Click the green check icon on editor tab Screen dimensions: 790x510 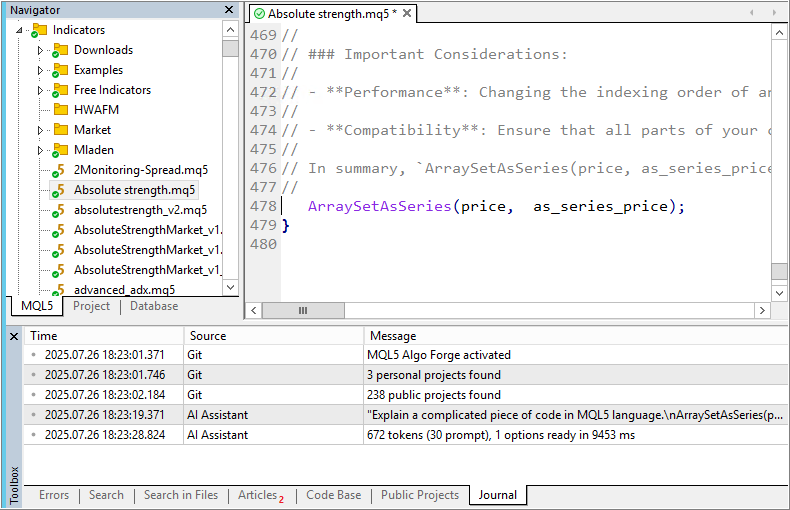coord(259,14)
